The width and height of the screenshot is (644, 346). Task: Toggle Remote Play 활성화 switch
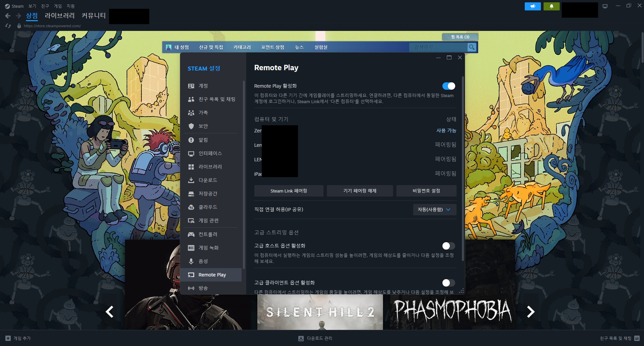coord(448,86)
